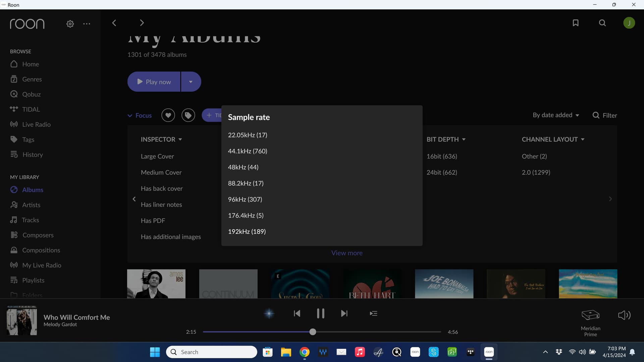
Task: Toggle the favorites heart focus filter
Action: point(168,115)
